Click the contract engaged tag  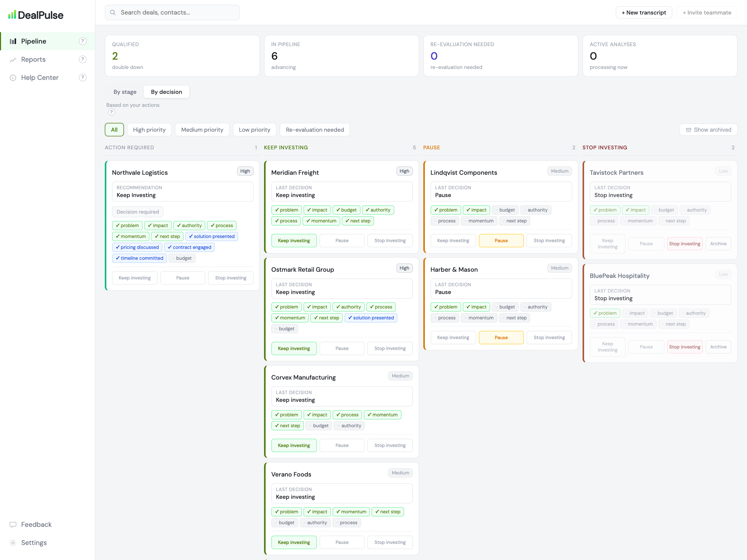189,247
